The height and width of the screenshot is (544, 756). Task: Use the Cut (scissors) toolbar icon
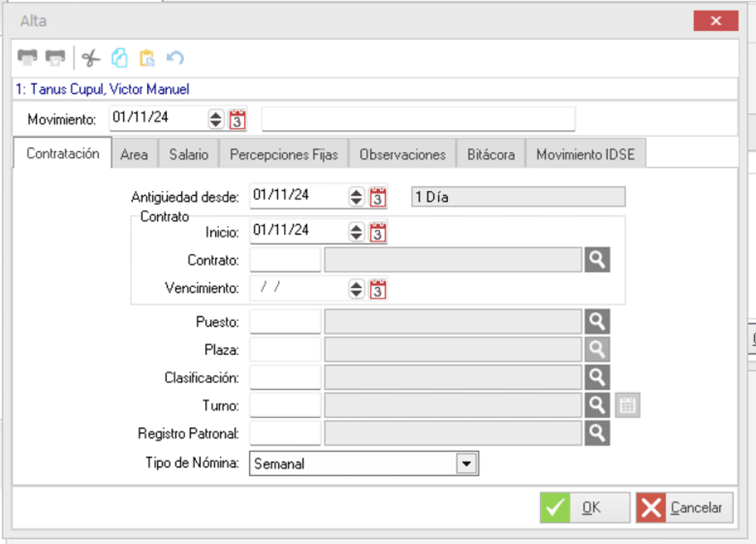pyautogui.click(x=92, y=57)
